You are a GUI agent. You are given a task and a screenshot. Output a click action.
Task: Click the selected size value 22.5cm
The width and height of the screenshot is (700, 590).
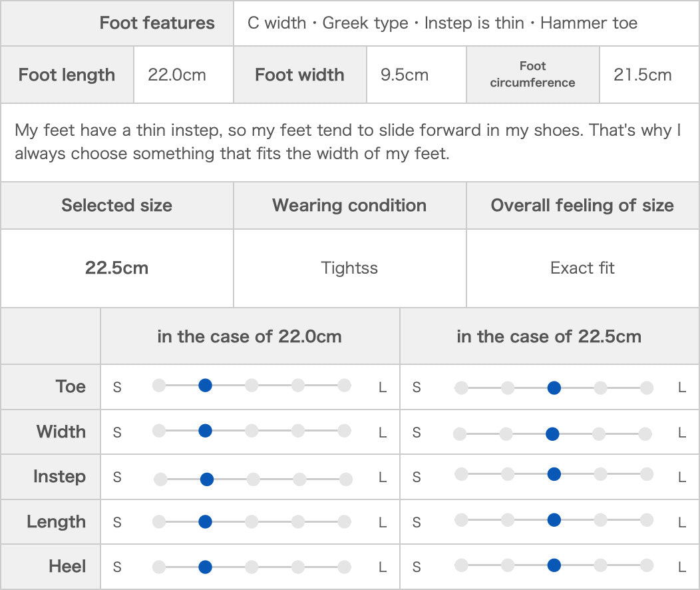click(x=117, y=268)
